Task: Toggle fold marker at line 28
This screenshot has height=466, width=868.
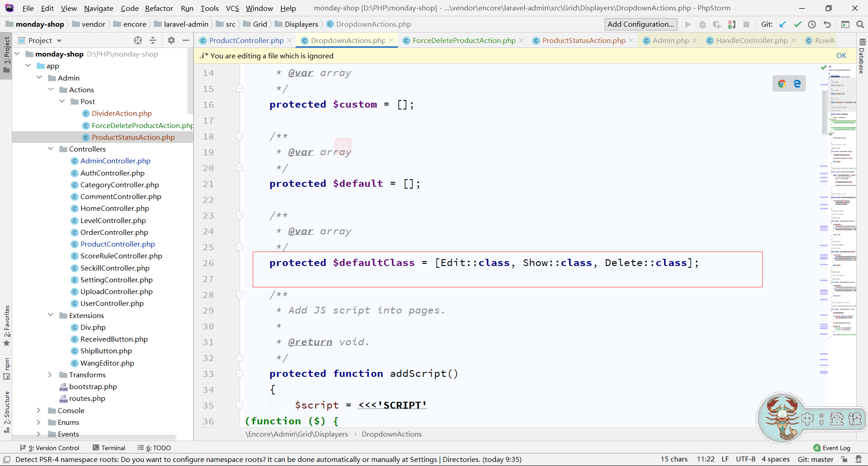Action: [240, 295]
